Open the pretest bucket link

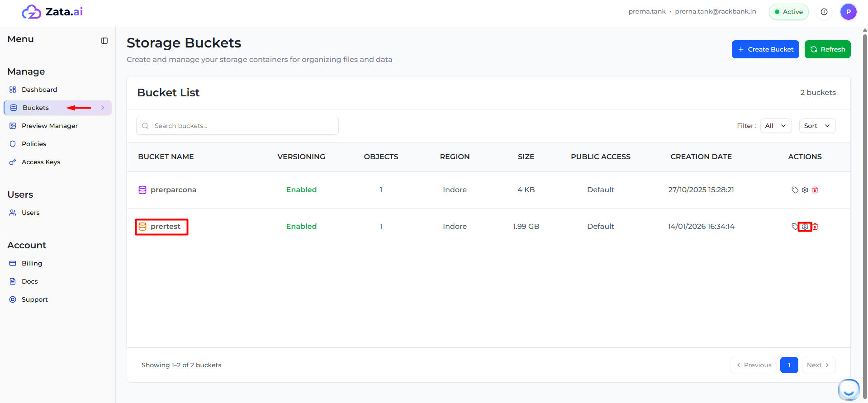coord(165,227)
